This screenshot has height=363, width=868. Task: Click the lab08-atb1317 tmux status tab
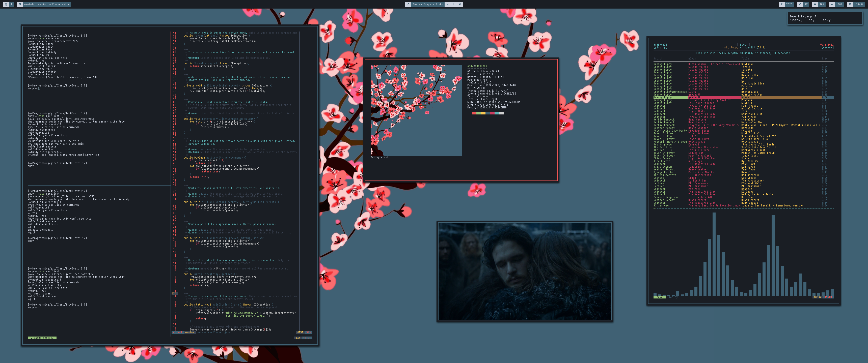tap(42, 338)
